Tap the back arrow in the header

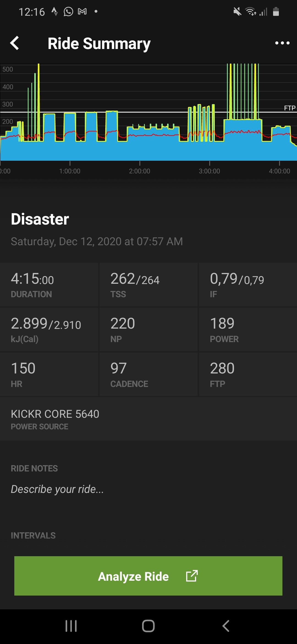point(15,43)
